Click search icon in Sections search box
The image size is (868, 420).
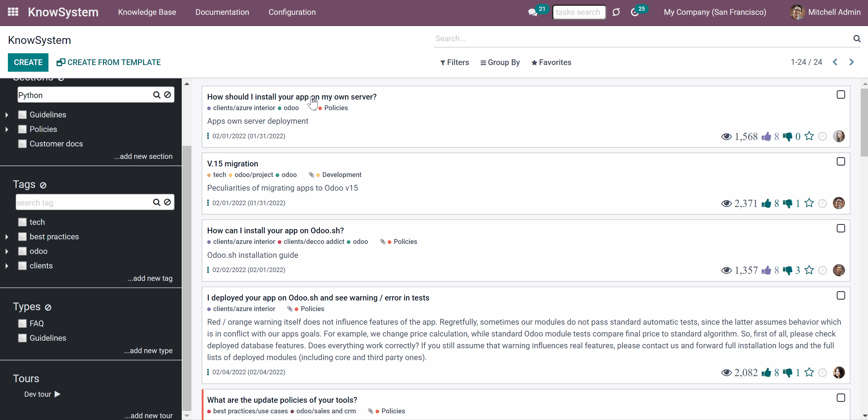point(156,95)
